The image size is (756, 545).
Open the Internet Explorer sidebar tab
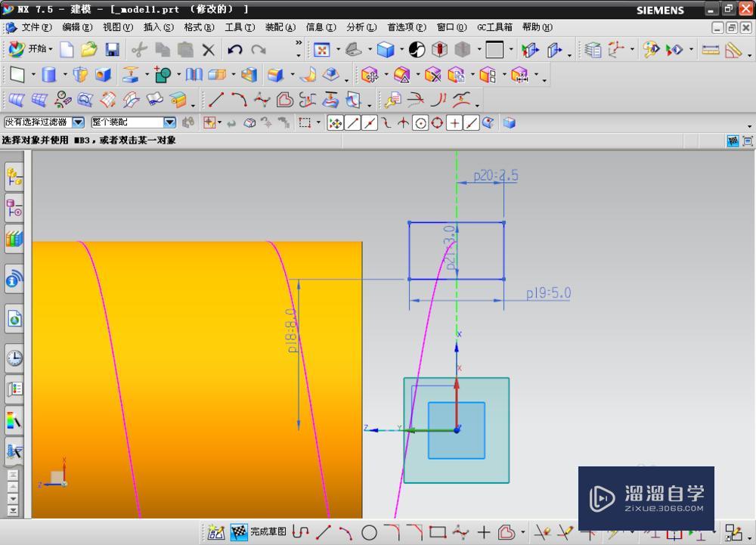click(14, 318)
